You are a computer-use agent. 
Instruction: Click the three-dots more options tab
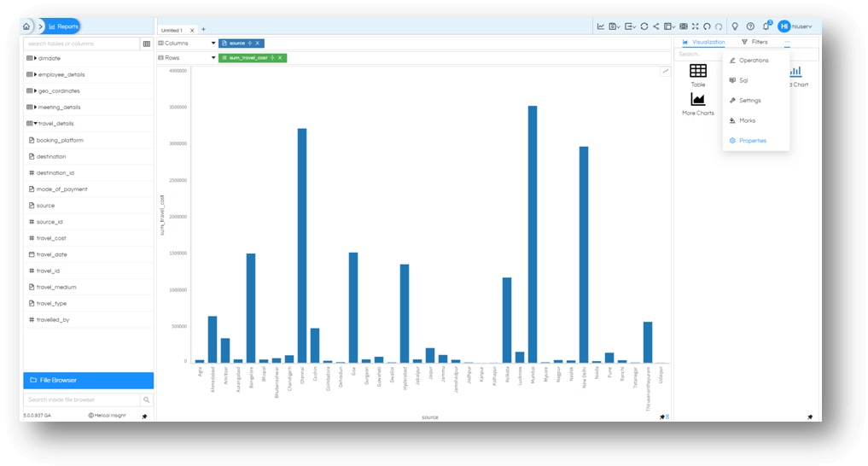point(787,42)
